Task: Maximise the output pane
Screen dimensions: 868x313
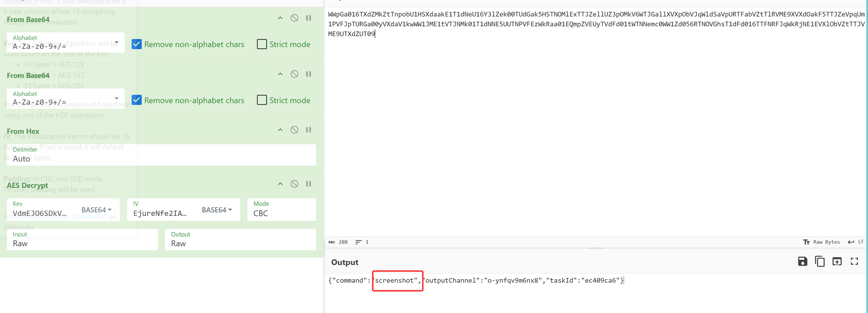Action: pyautogui.click(x=854, y=261)
